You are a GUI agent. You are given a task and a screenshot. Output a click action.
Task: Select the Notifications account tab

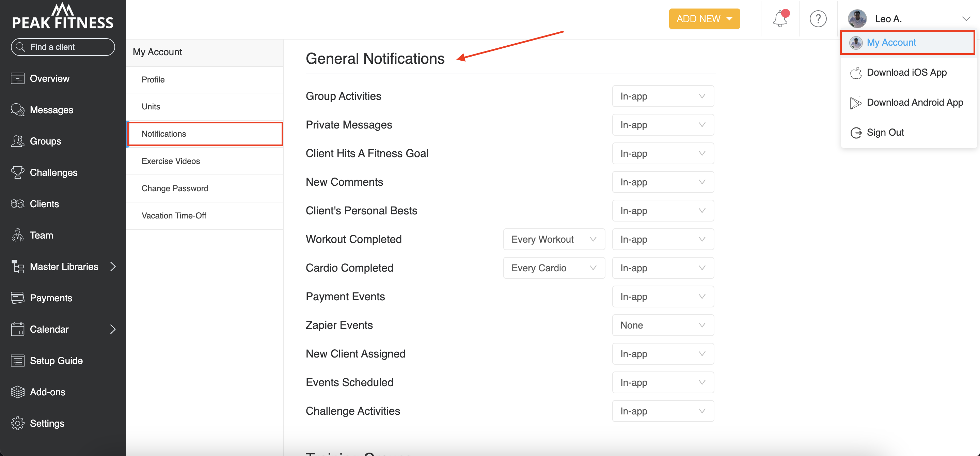click(205, 134)
